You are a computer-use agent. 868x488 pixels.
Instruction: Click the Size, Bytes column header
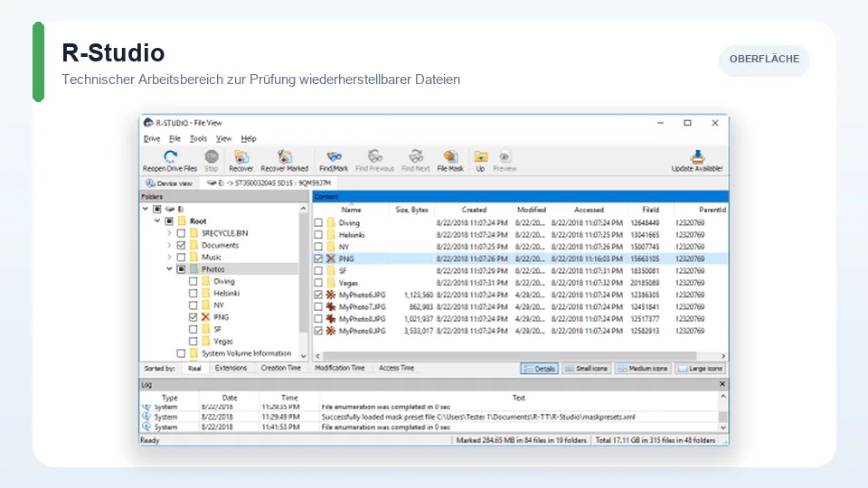412,210
